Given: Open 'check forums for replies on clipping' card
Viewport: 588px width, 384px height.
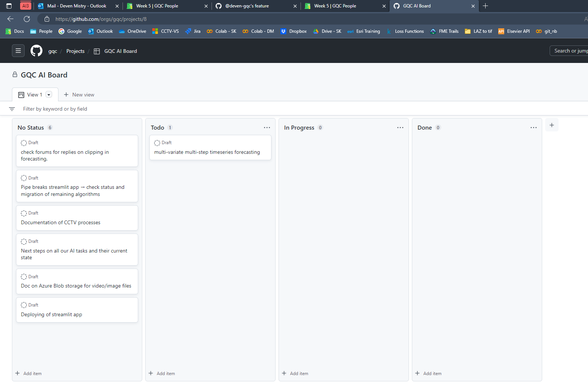Looking at the screenshot, I should 77,151.
